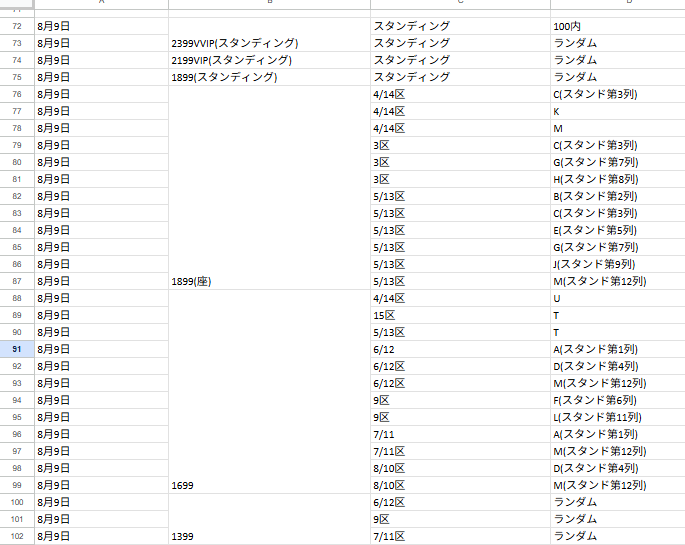Select row header 102

click(x=17, y=536)
